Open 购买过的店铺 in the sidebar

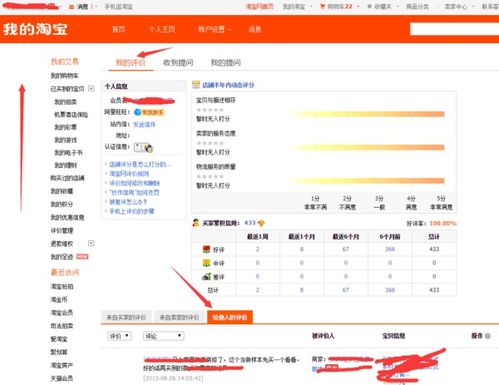(x=67, y=178)
